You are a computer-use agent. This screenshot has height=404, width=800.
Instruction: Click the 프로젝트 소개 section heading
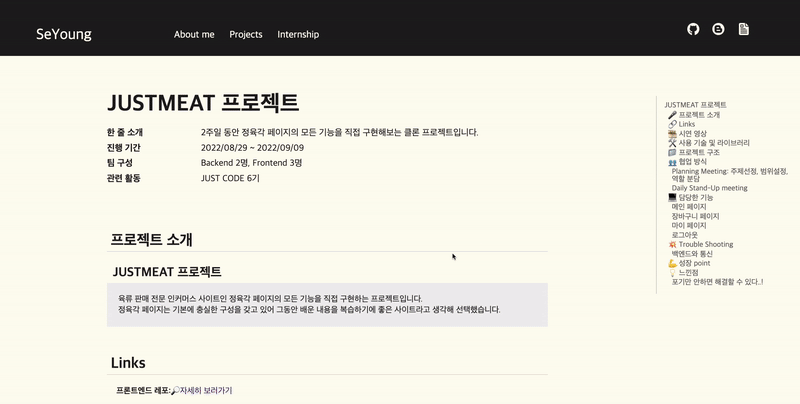point(152,239)
